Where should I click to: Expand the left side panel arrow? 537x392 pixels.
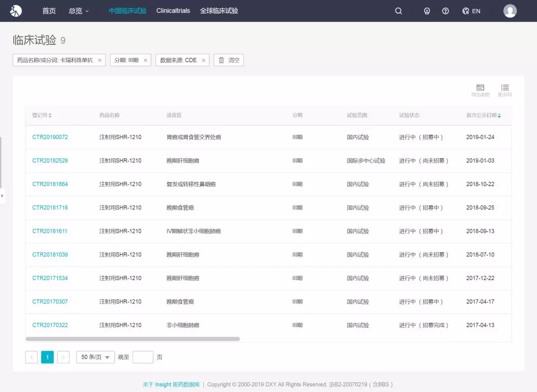(x=2, y=196)
